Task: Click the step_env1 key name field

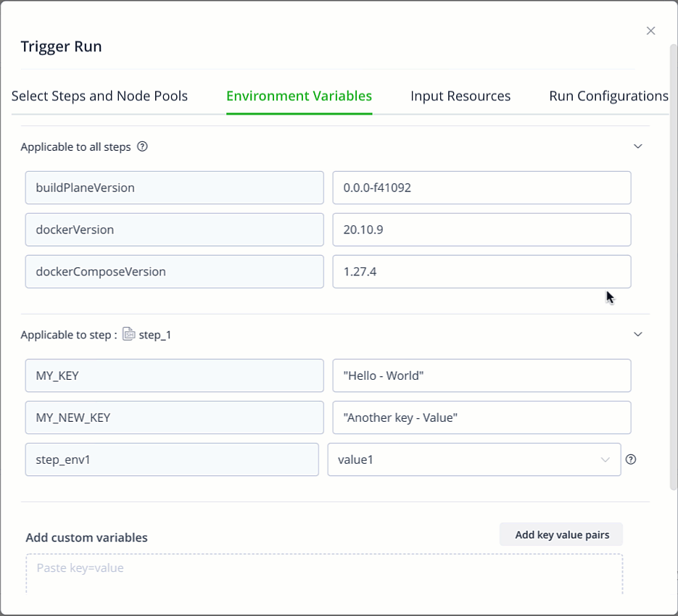Action: point(172,459)
